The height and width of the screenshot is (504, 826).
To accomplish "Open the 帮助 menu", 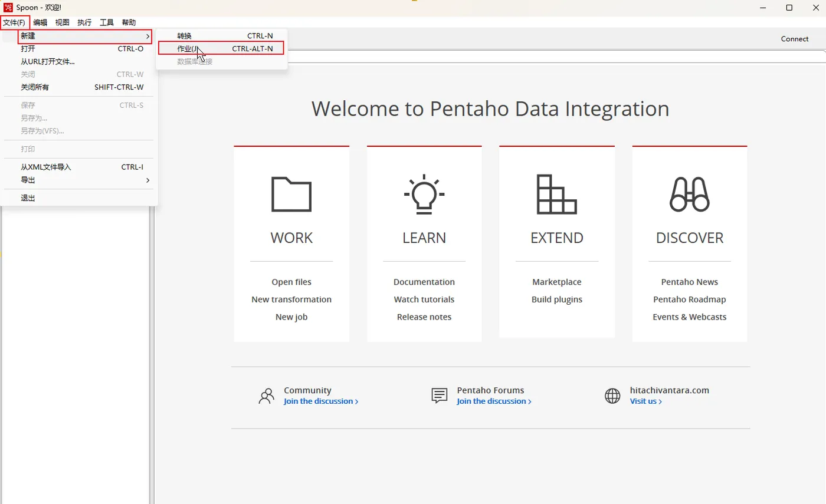I will 129,22.
